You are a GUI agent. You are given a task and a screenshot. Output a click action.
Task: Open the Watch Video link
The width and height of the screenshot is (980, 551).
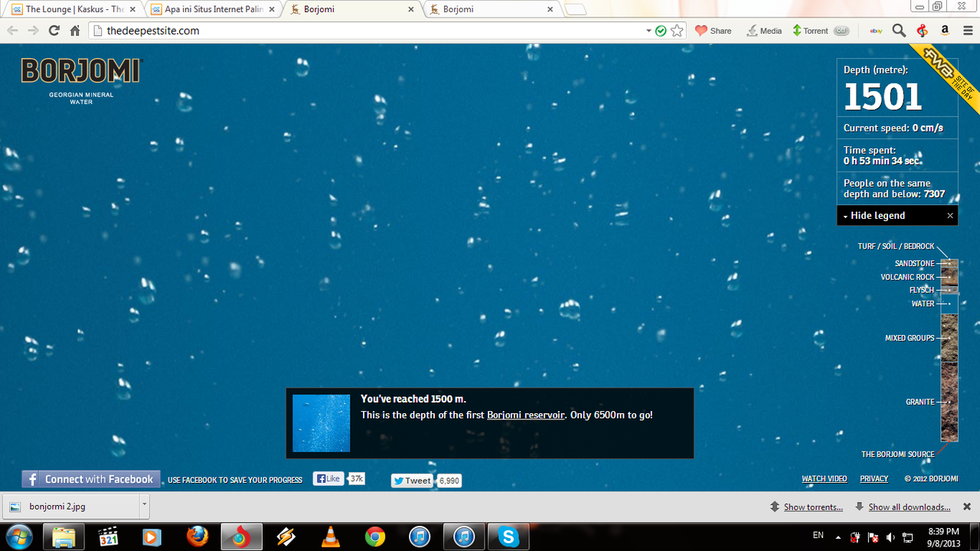[x=825, y=479]
